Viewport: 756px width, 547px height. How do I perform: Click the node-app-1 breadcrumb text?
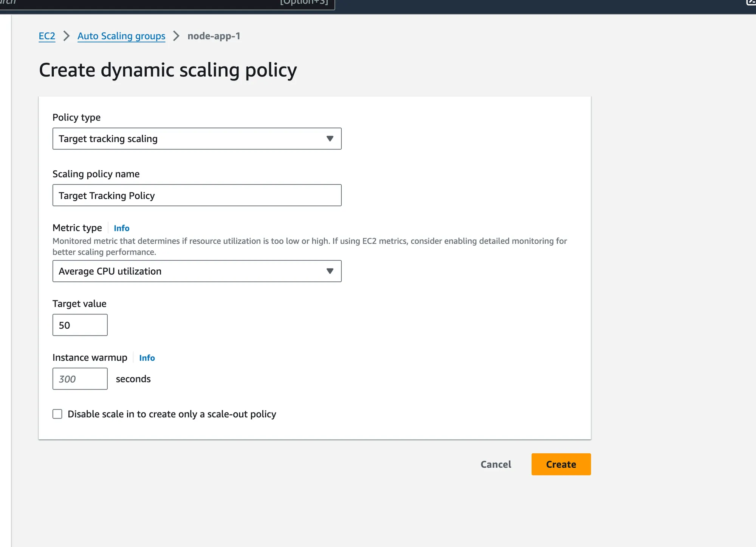pos(214,36)
